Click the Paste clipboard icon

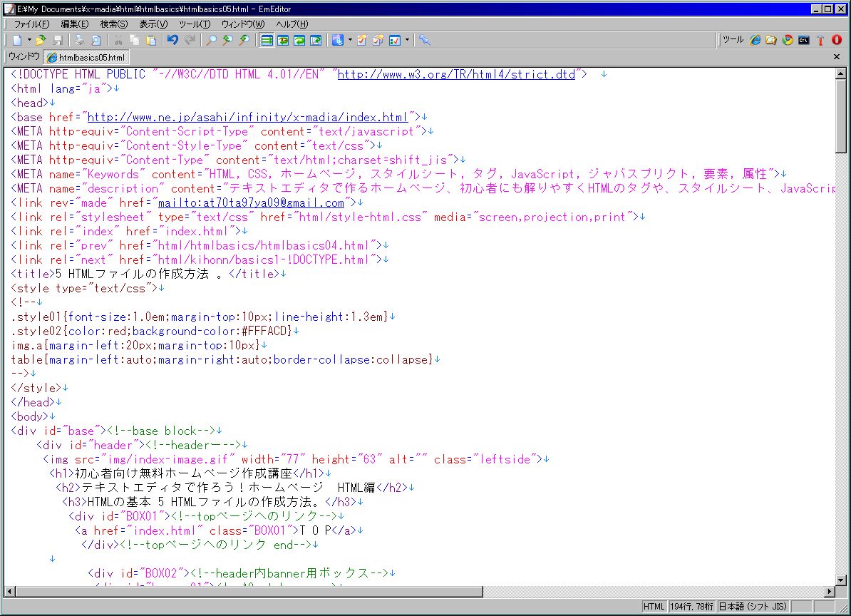[x=151, y=40]
